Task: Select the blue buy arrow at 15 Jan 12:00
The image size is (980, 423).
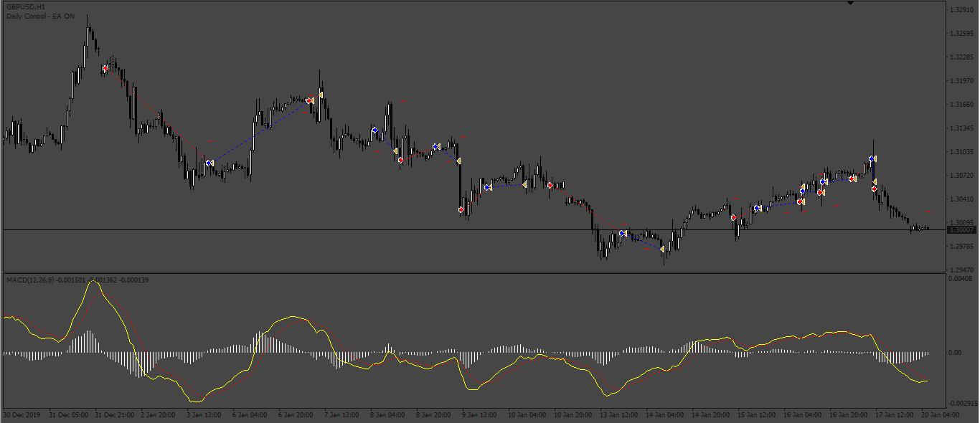Action: [757, 209]
